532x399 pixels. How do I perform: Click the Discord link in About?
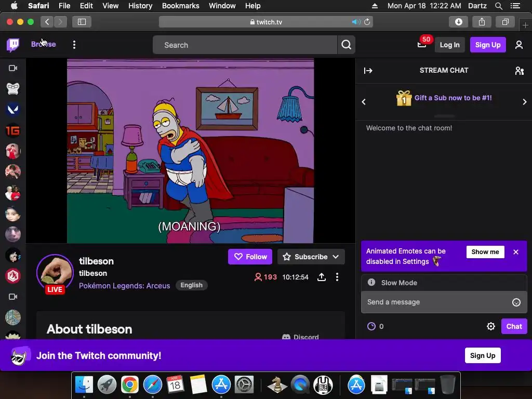coord(301,337)
